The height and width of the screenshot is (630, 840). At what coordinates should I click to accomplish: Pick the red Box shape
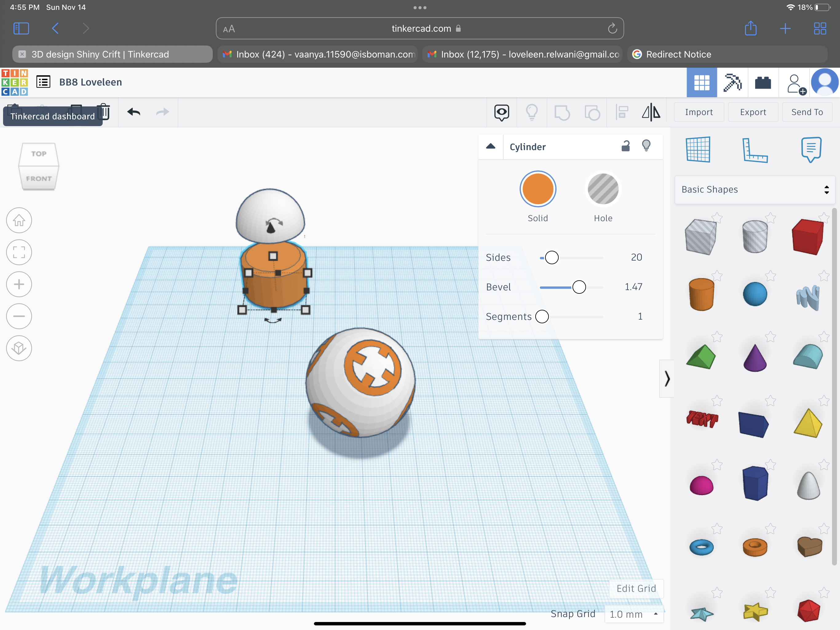pyautogui.click(x=808, y=237)
